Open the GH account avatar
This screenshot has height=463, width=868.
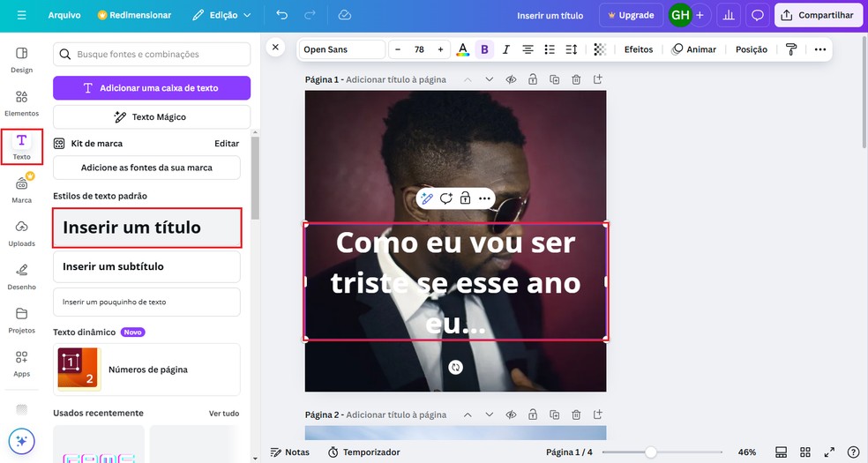[x=680, y=15]
